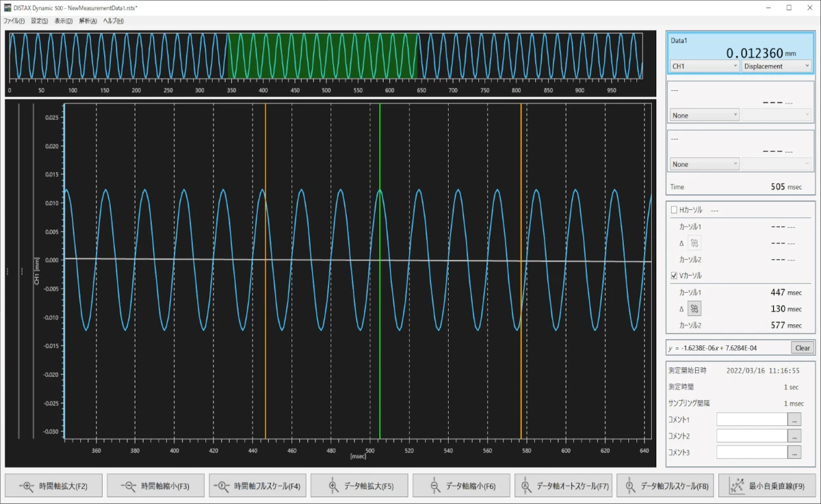Viewport: 821px width, 504px height.
Task: Click データ軸フルスケール(F8) button
Action: pos(665,486)
